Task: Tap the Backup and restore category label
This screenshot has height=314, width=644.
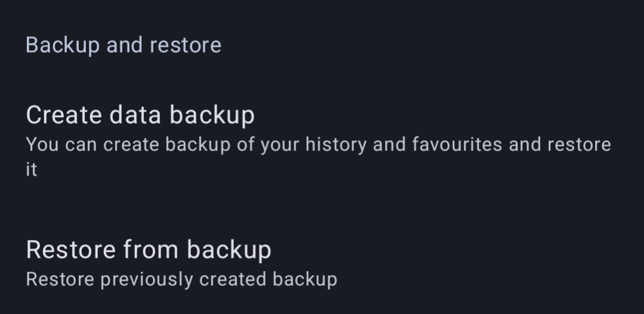Action: 124,45
